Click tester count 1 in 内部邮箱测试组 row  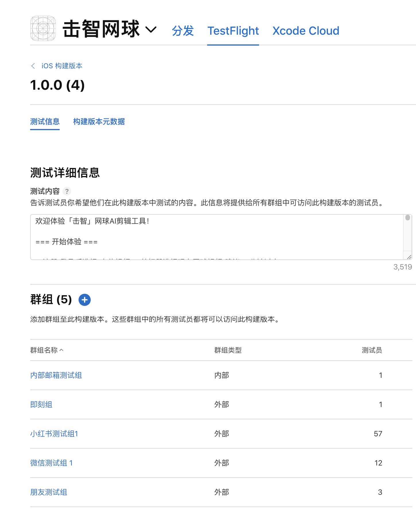(x=380, y=375)
